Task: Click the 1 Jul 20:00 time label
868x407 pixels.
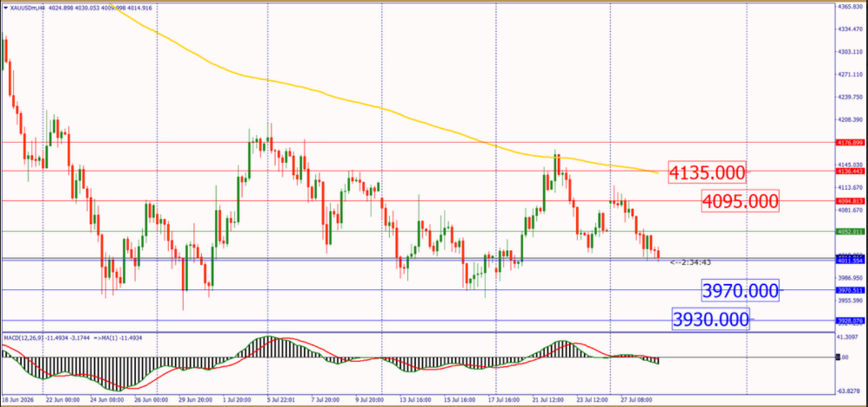Action: point(237,399)
